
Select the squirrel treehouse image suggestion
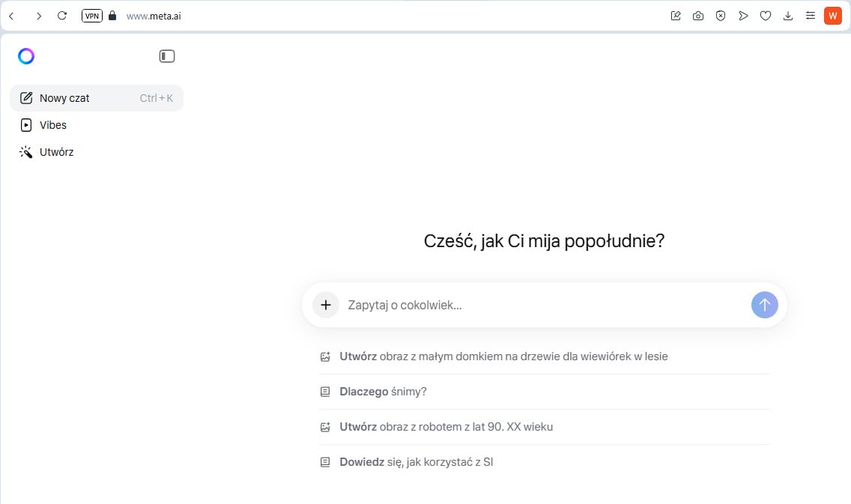click(503, 356)
